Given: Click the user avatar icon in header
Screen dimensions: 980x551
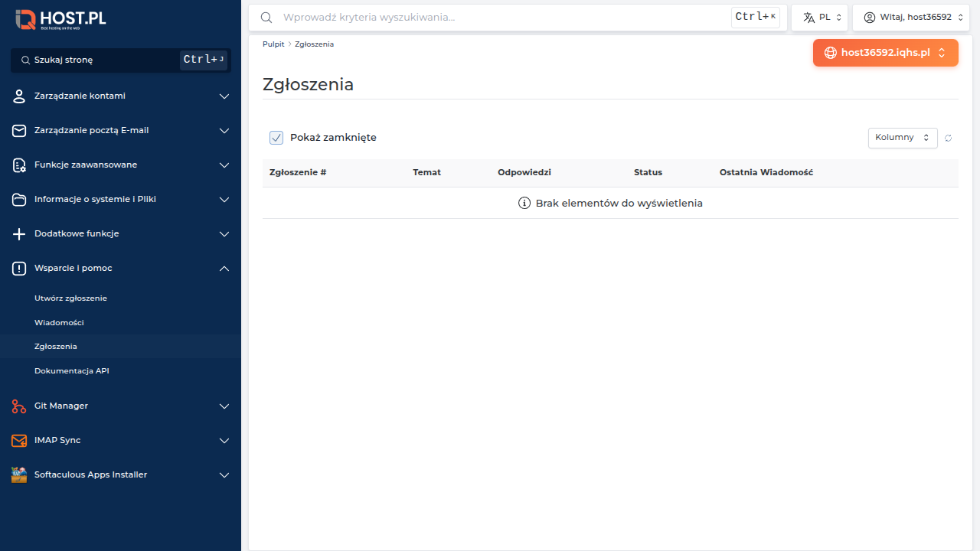Looking at the screenshot, I should (x=870, y=18).
